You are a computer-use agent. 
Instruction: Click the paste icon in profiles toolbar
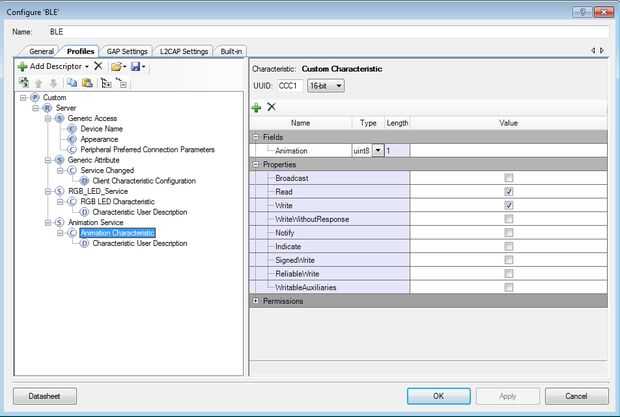pos(87,83)
